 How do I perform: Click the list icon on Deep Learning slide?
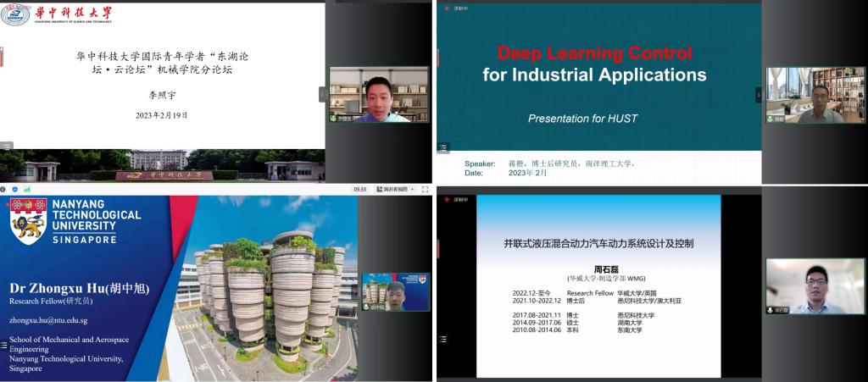point(442,147)
